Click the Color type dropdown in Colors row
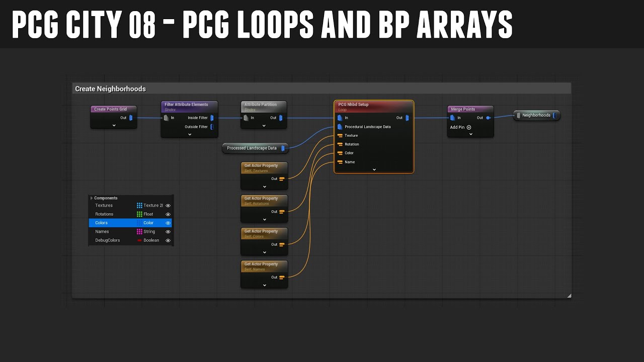644x362 pixels. [x=149, y=223]
